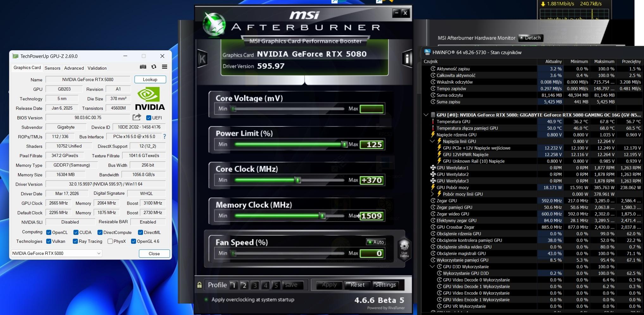Screen dimensions: 644x315
Task: Click the clock icon beside Zegar GPU
Action: 433,201
